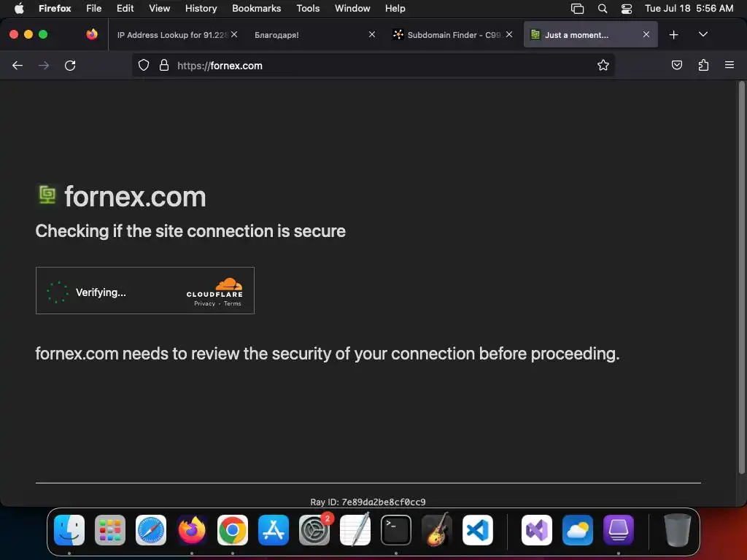The width and height of the screenshot is (747, 560).
Task: Open the Tools menu
Action: click(308, 9)
